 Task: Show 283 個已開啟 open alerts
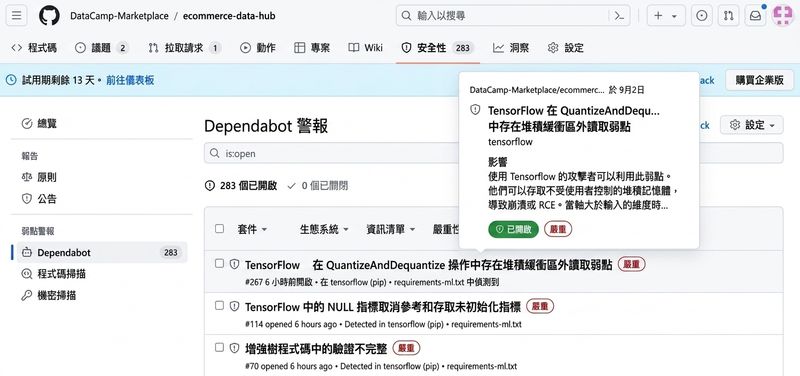pyautogui.click(x=241, y=186)
